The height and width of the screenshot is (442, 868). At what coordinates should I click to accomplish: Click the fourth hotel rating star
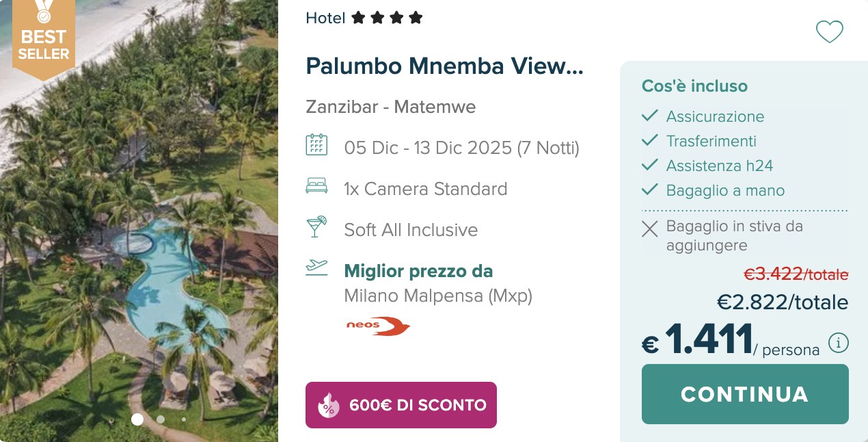click(x=416, y=18)
